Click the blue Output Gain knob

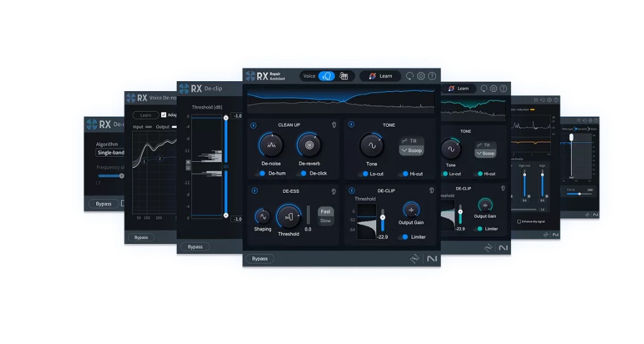coord(411,210)
